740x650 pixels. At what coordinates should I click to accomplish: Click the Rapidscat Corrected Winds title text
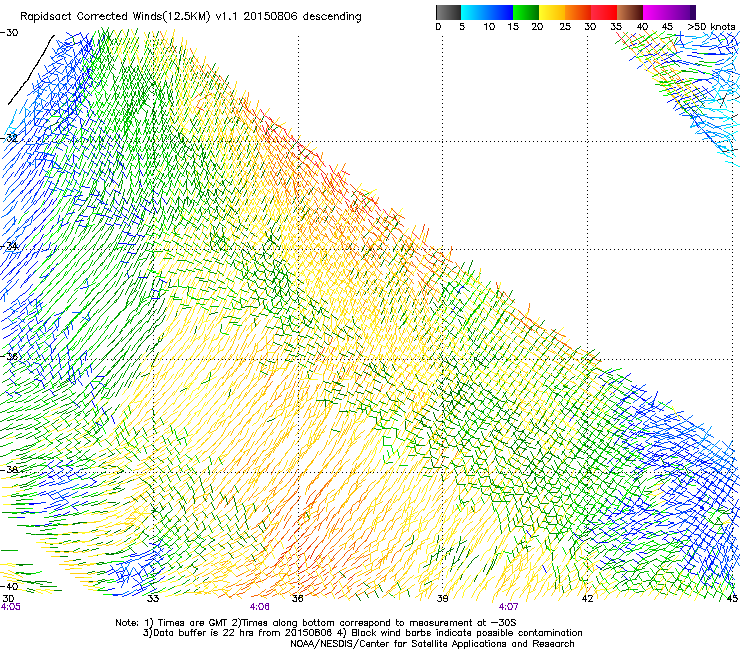[191, 17]
